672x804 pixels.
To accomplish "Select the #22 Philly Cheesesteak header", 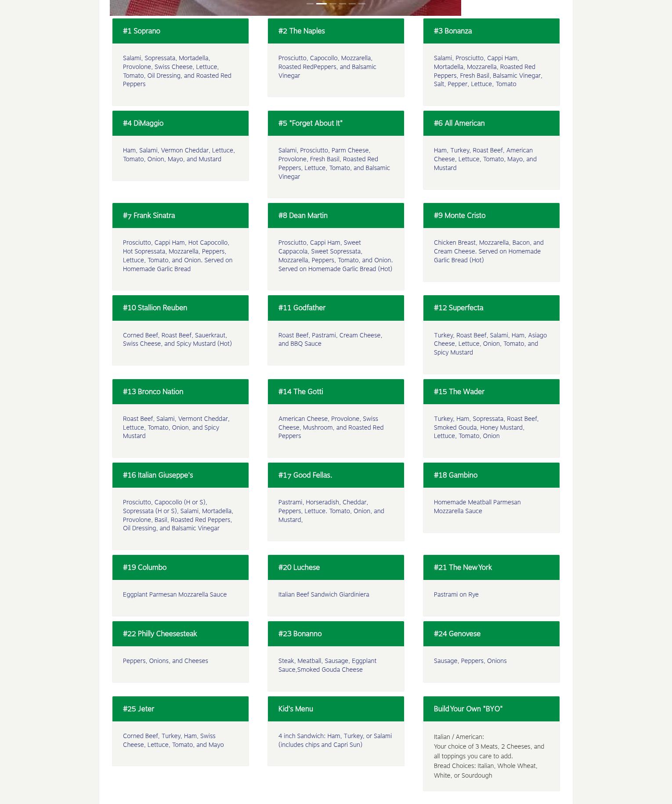I will (180, 634).
